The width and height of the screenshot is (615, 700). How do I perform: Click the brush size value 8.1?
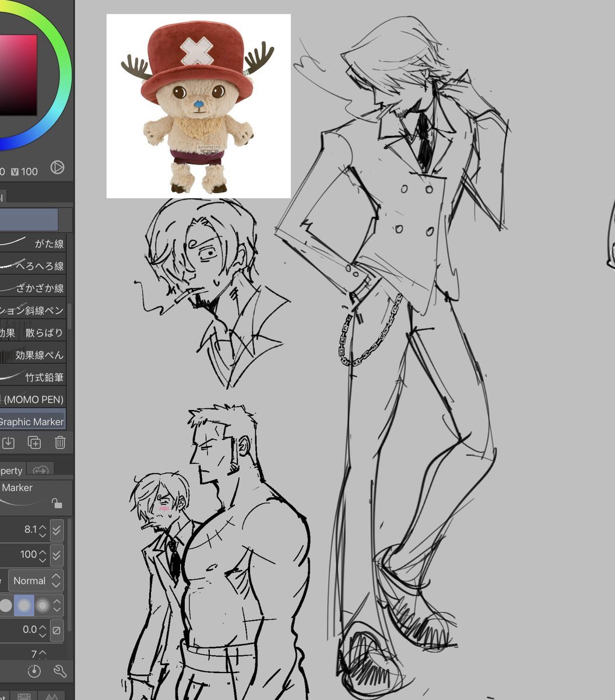(30, 530)
